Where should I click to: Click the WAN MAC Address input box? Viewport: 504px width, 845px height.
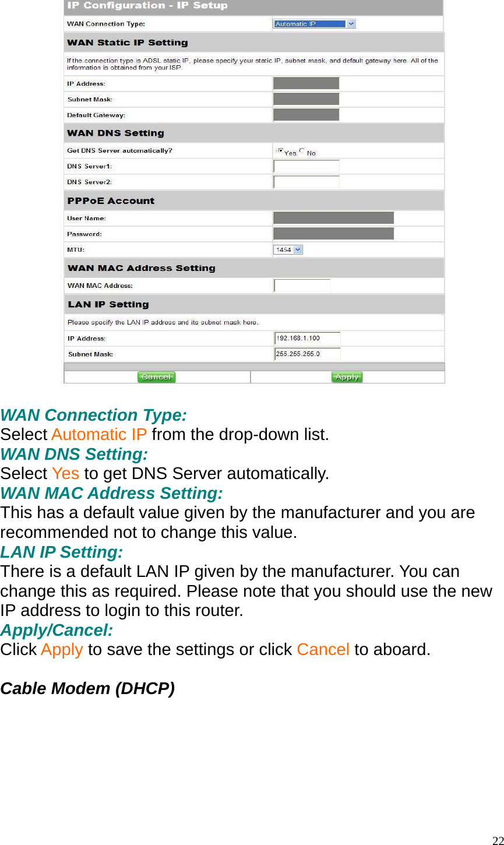[302, 285]
